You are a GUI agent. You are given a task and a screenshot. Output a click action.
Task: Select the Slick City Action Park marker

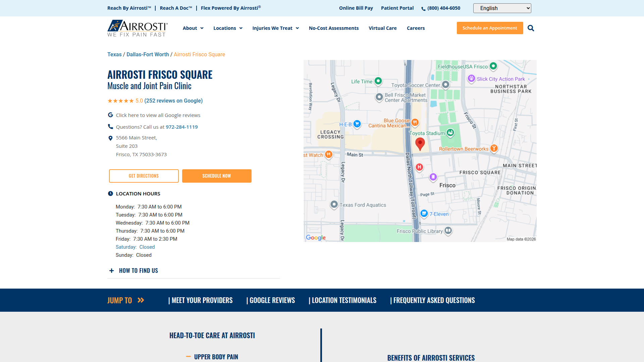471,78
